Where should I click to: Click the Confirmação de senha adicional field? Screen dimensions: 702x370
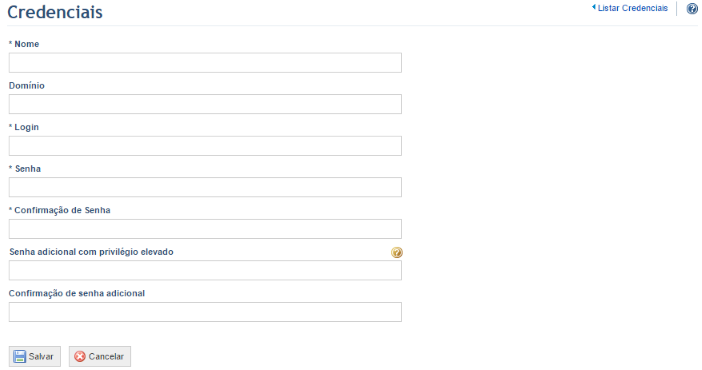point(205,312)
